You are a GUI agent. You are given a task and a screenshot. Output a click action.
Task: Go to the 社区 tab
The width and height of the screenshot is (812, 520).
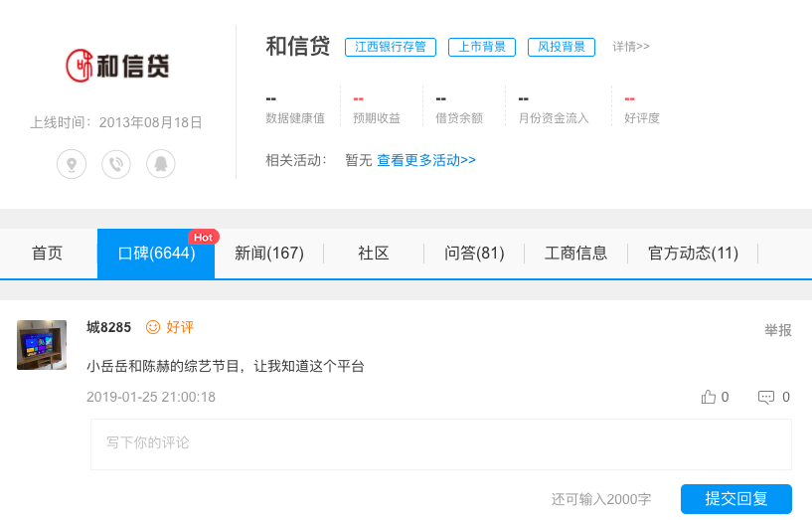pos(373,254)
